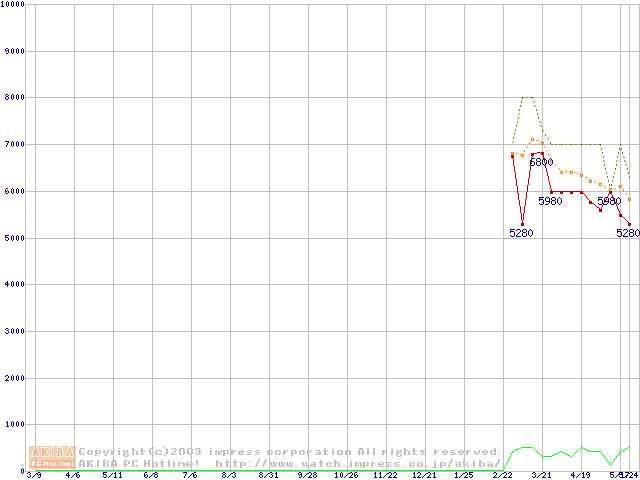This screenshot has height=480, width=640.
Task: Click the 10000 y-axis value label
Action: [13, 4]
